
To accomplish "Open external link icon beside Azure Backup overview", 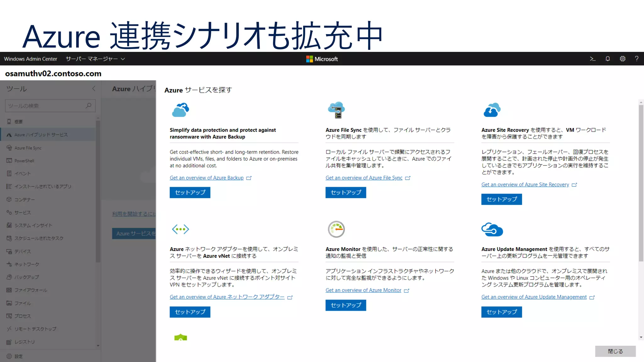I will pyautogui.click(x=249, y=178).
